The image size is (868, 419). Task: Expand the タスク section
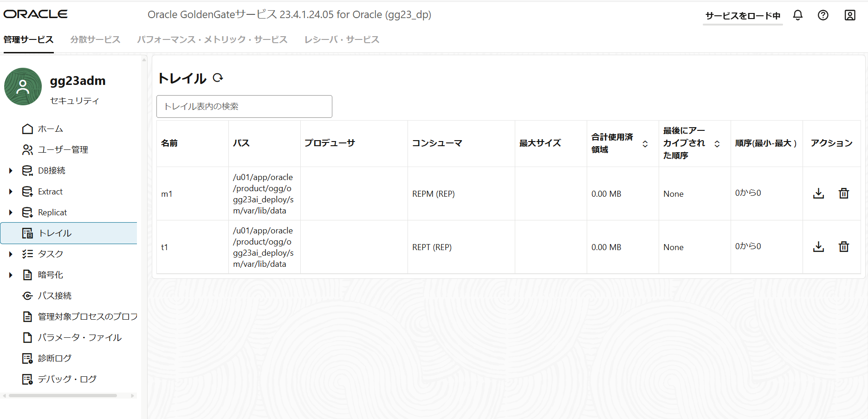click(x=11, y=254)
